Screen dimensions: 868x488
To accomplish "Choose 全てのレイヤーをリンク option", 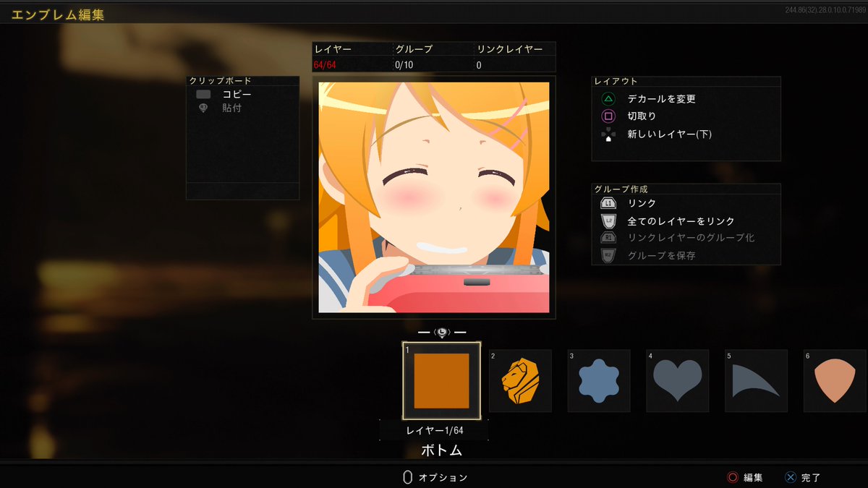I will 681,221.
